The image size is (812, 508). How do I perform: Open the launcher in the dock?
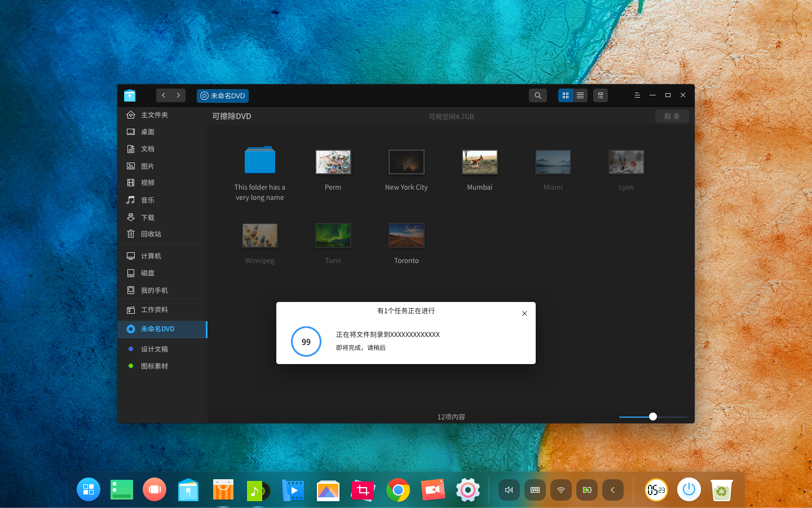point(89,489)
